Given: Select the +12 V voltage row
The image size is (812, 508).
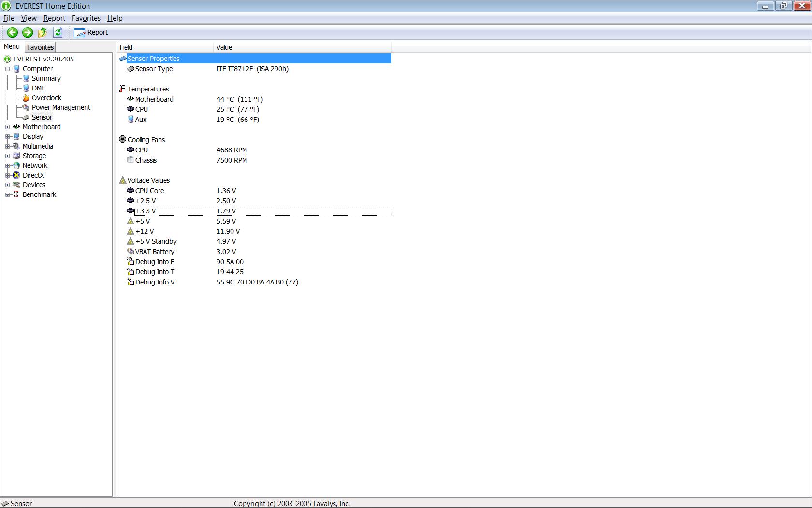Looking at the screenshot, I should pos(255,231).
